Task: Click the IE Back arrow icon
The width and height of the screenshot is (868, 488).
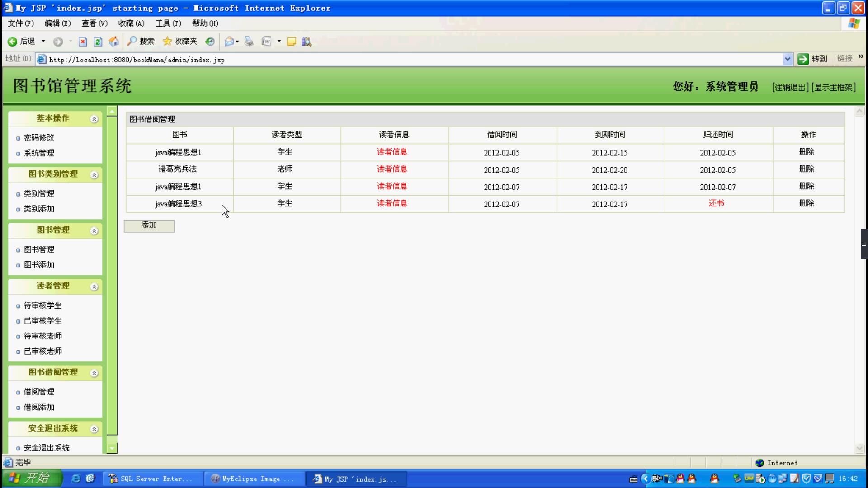Action: 12,42
